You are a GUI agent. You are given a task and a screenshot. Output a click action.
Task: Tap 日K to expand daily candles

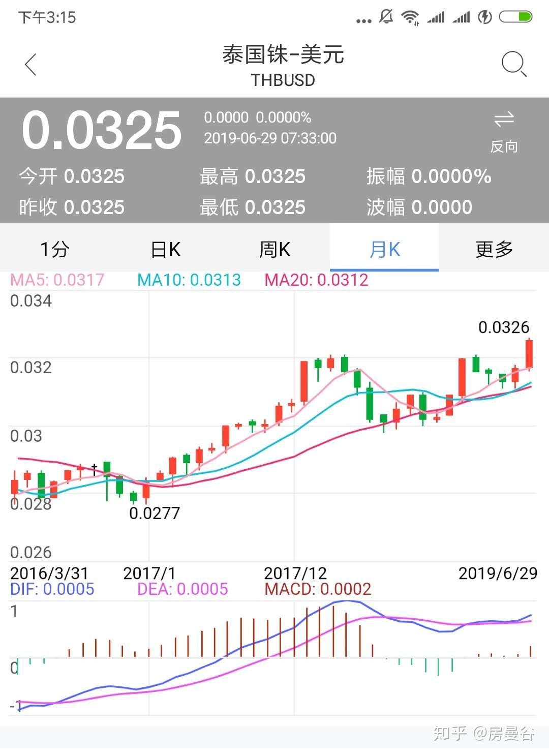(x=164, y=249)
